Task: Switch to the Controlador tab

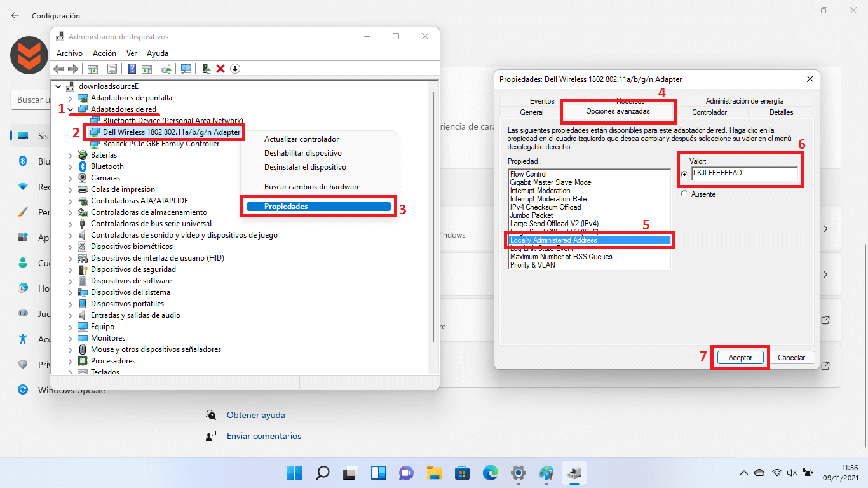Action: click(709, 112)
